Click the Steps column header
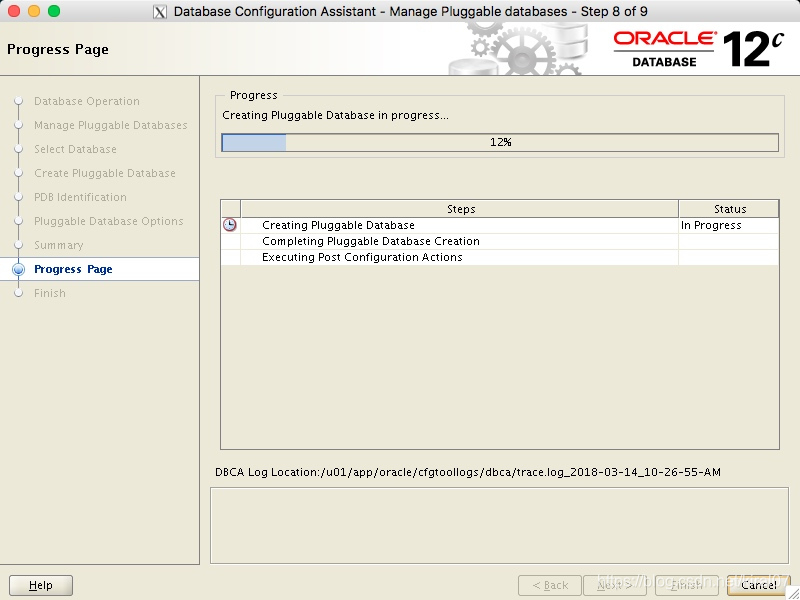The height and width of the screenshot is (600, 800). point(460,209)
